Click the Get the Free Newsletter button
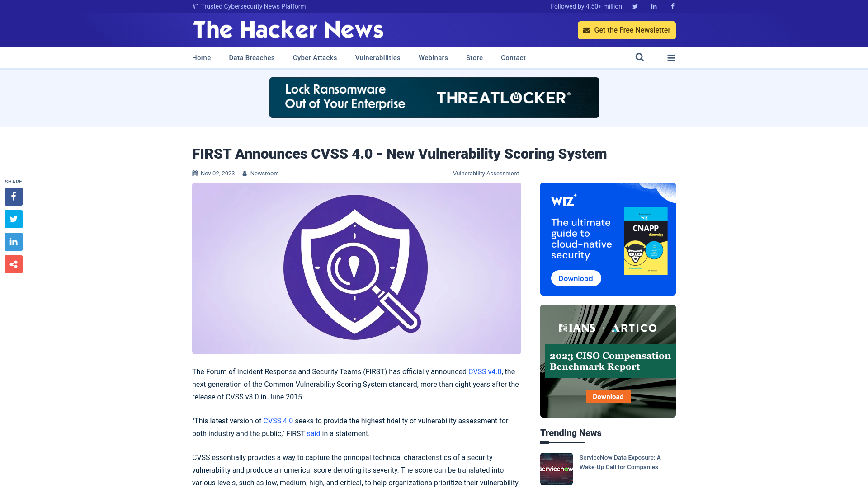The width and height of the screenshot is (868, 488). click(x=627, y=30)
